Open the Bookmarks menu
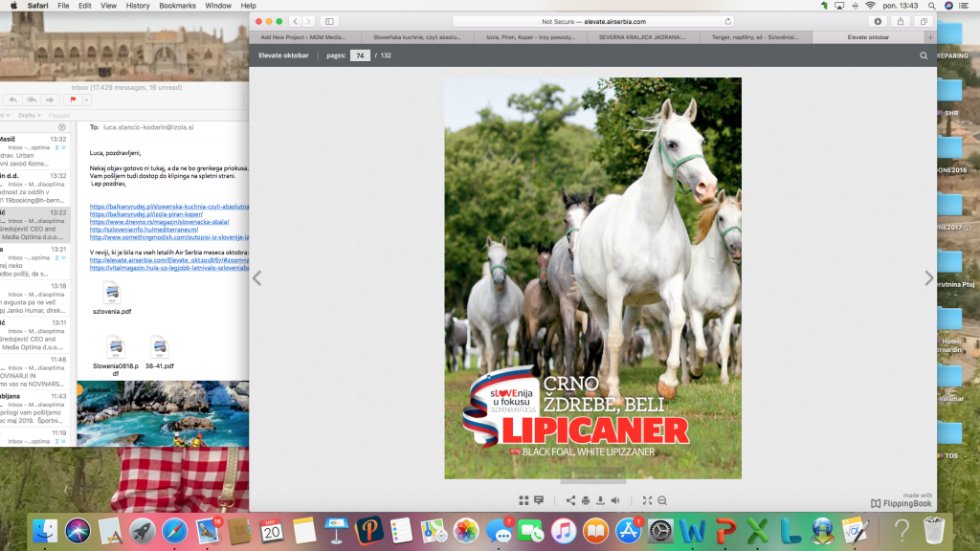 tap(177, 6)
